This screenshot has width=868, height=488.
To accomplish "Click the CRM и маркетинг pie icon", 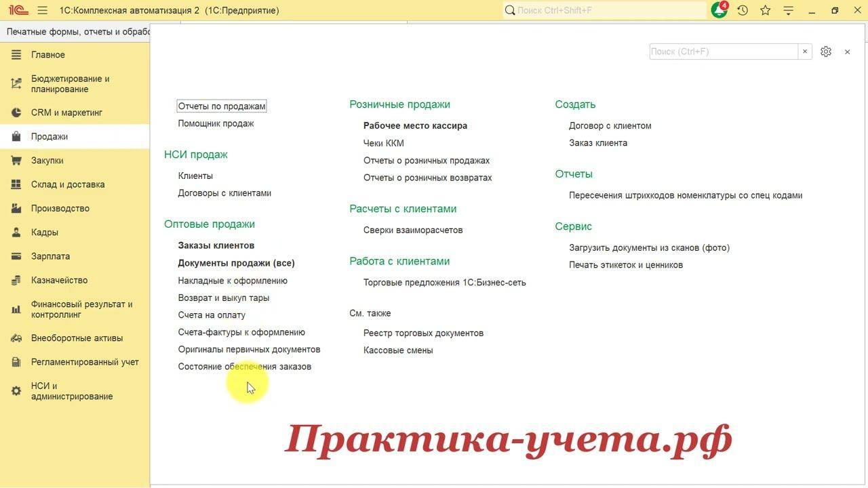I will tap(16, 113).
